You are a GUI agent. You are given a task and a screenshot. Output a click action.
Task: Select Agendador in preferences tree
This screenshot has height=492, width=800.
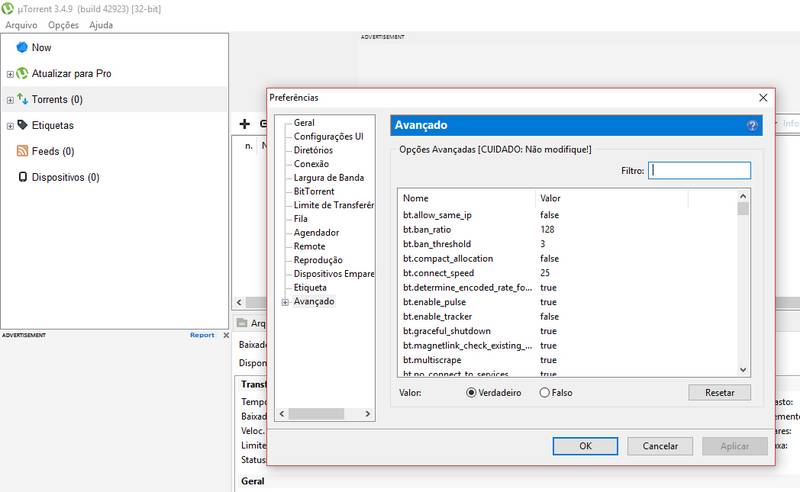(x=316, y=233)
